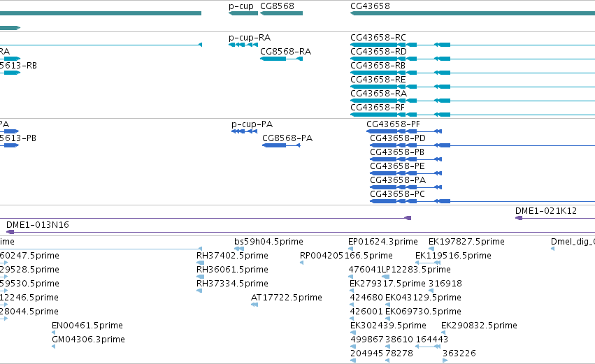Select the EK279317.5prime EST

tap(387, 284)
